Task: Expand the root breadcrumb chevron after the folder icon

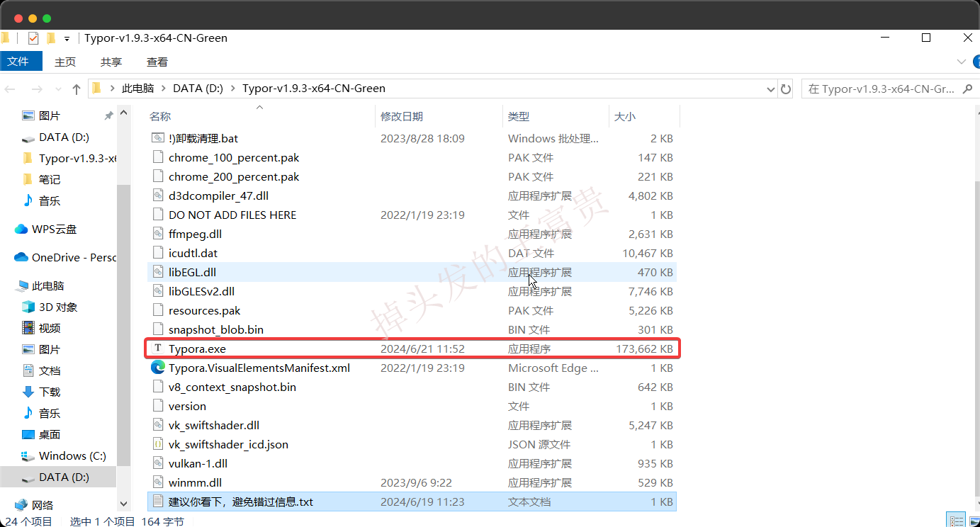Action: (112, 89)
